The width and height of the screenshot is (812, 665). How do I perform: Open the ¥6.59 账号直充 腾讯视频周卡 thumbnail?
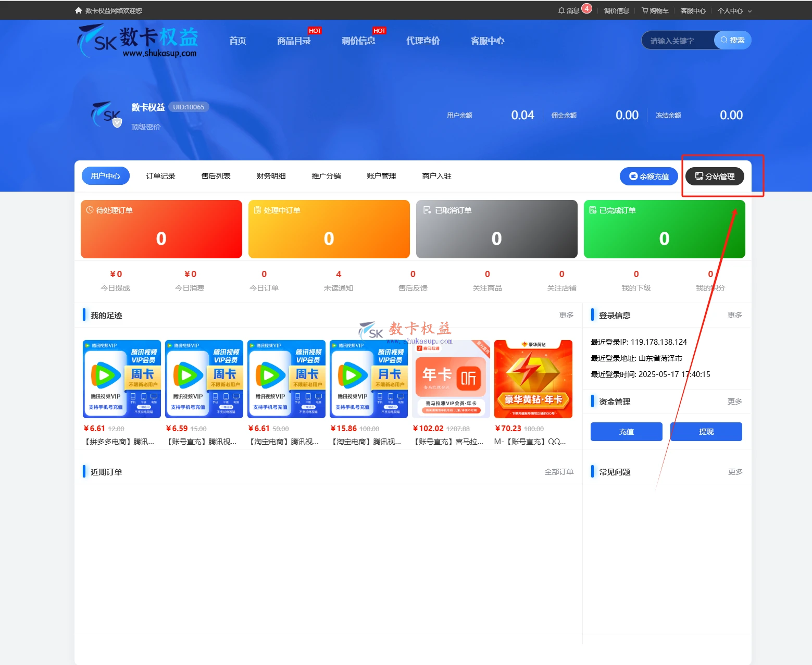(204, 379)
